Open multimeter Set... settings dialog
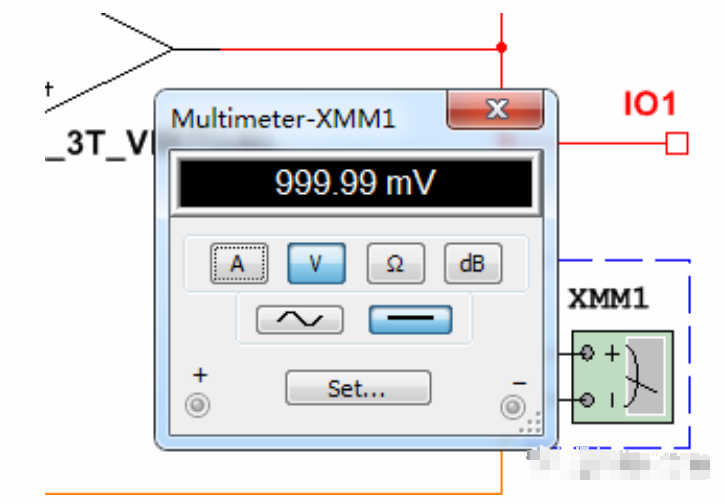 tap(358, 387)
